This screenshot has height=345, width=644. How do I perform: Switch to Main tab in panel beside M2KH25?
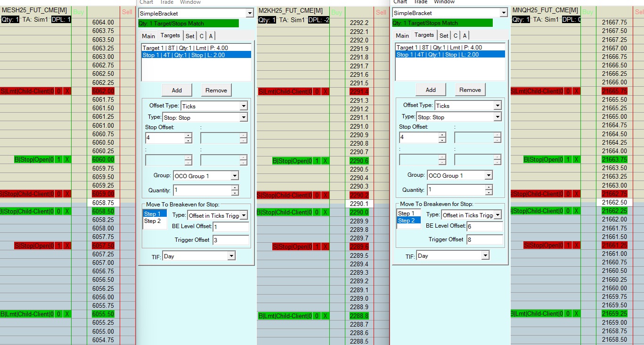tap(148, 36)
